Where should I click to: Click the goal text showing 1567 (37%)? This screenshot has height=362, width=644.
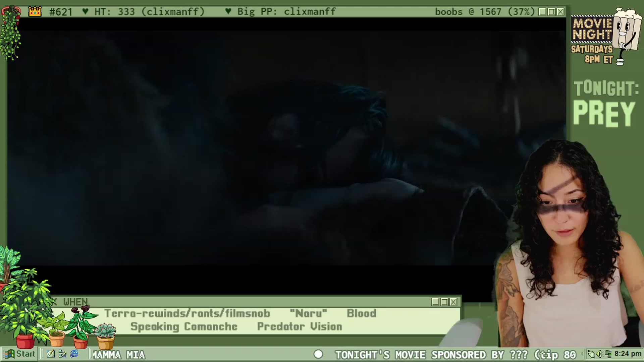coord(485,12)
